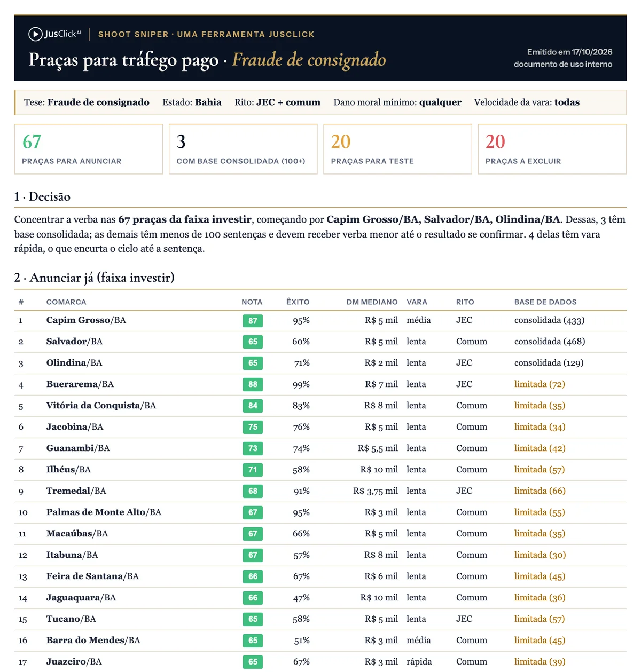Image resolution: width=641 pixels, height=672 pixels.
Task: Click the Estado: Bahia filter text
Action: tap(192, 102)
